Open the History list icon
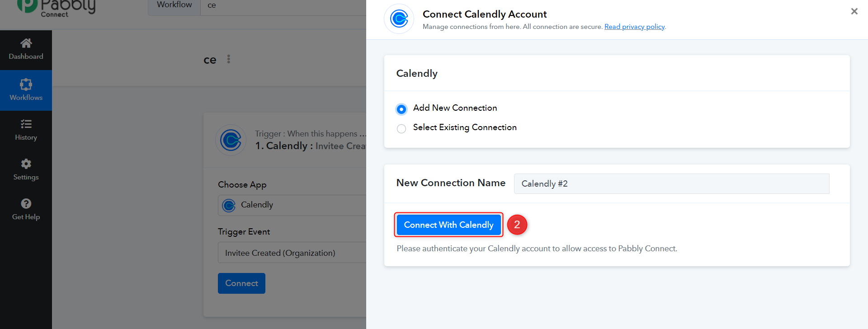Image resolution: width=868 pixels, height=329 pixels. [x=26, y=124]
